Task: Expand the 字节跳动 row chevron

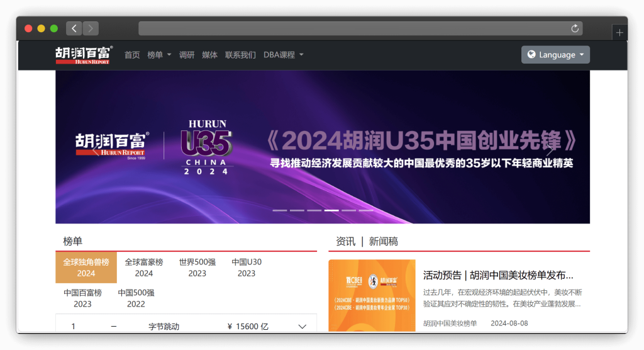Action: tap(303, 327)
